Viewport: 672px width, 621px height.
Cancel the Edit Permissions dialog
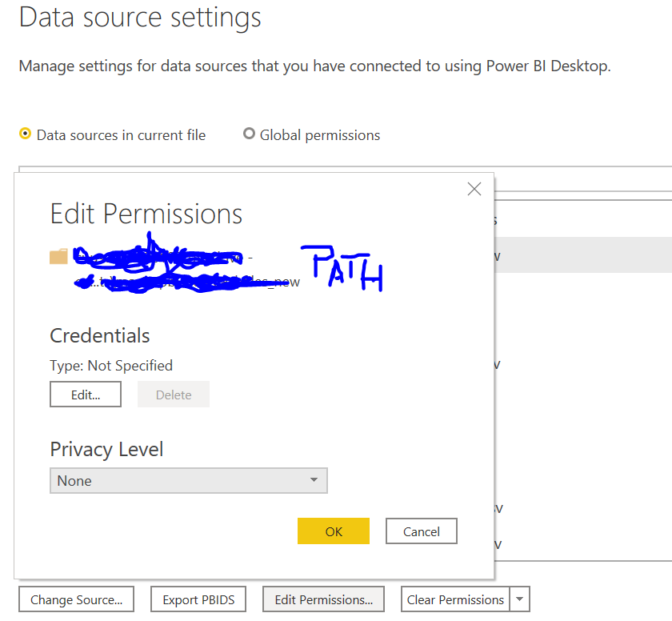(422, 531)
